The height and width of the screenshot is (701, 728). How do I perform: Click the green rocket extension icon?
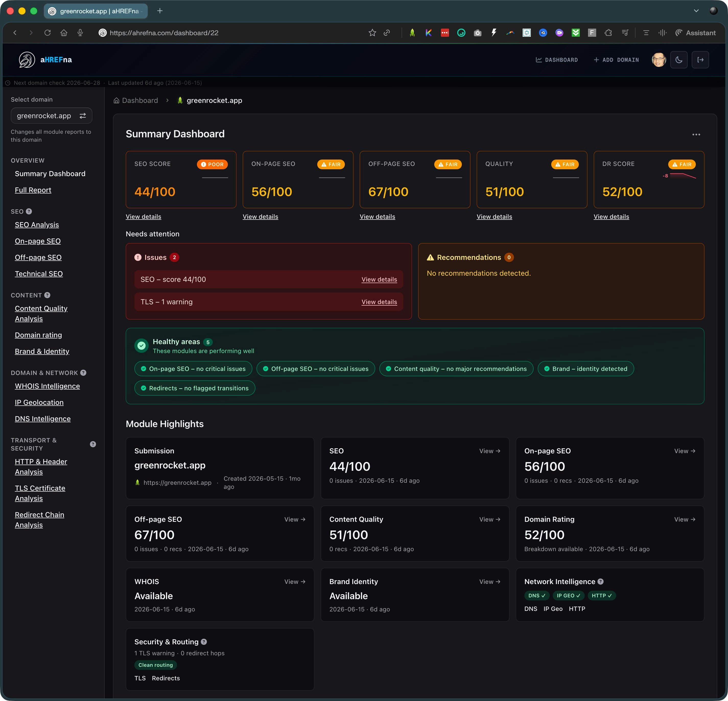pos(412,33)
